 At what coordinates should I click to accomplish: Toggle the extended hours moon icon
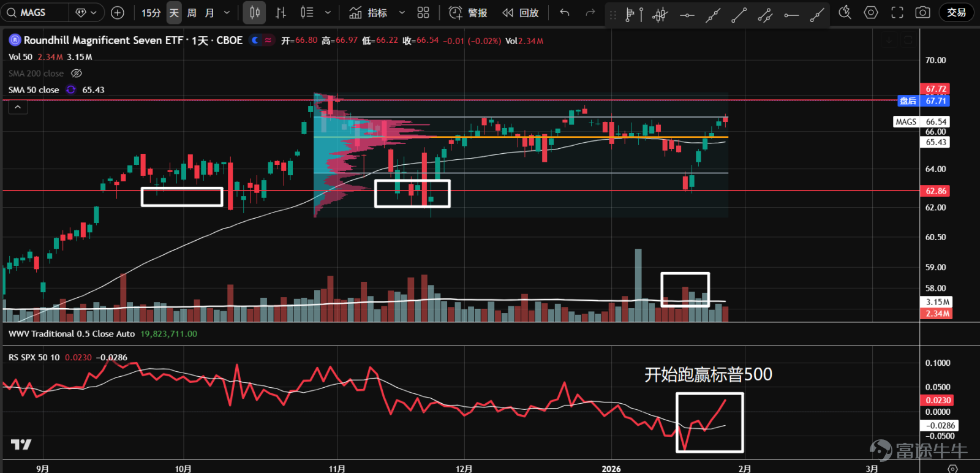255,40
